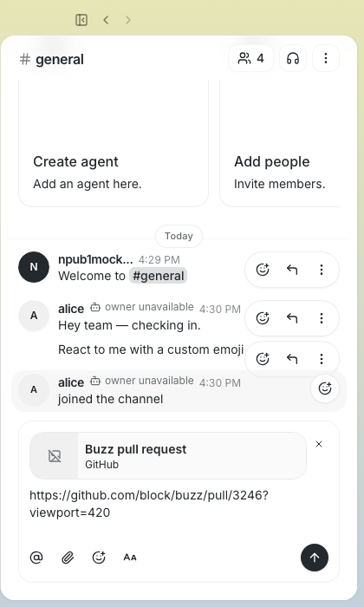
Task: Click the #general channel mention
Action: tap(158, 276)
